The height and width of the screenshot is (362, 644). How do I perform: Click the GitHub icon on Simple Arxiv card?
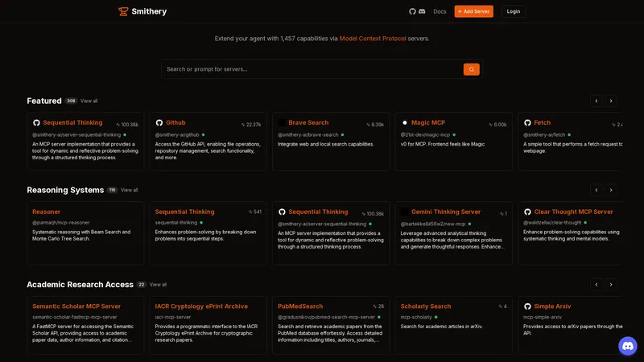527,306
